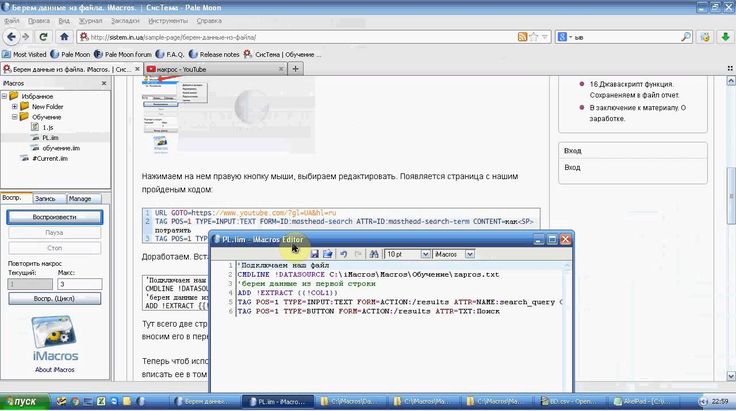Switch to the Manage tab

(79, 198)
